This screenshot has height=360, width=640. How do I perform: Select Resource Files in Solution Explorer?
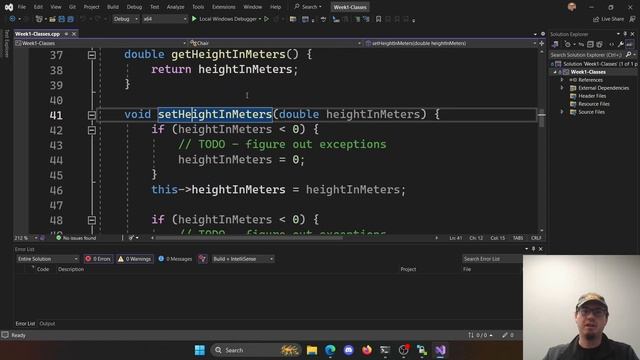[593, 104]
